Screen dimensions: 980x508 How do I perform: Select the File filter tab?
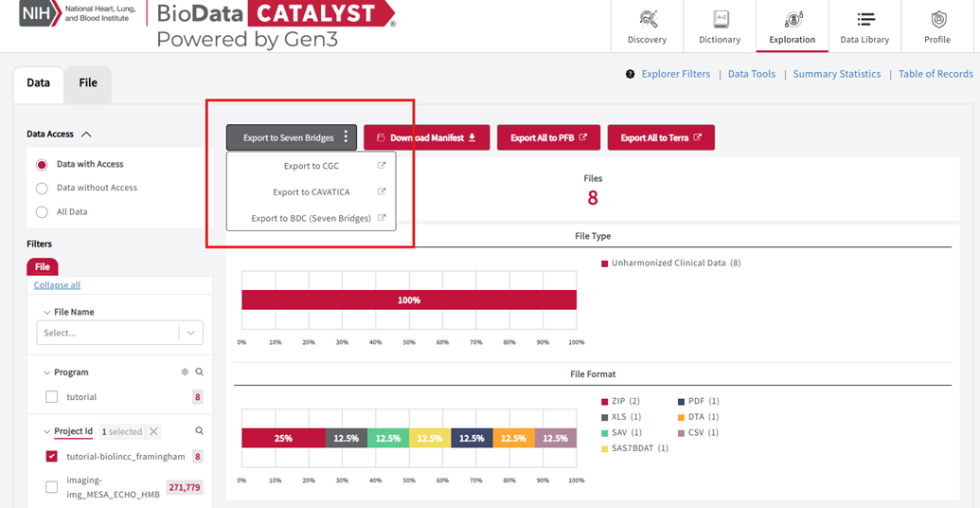tap(43, 266)
